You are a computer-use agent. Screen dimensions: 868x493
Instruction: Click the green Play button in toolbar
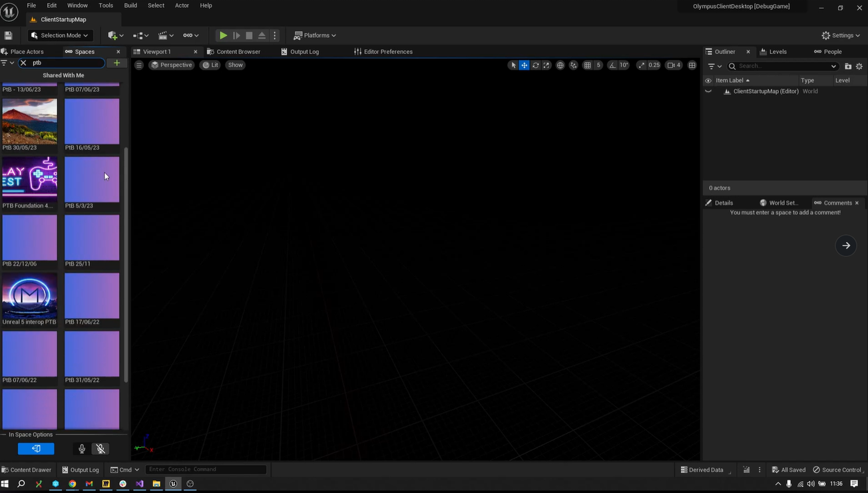(x=224, y=35)
